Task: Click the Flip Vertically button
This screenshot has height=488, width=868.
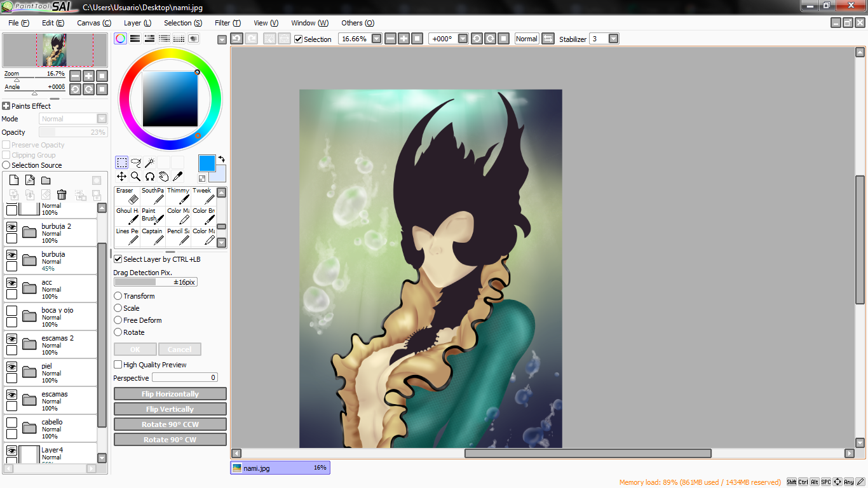Action: click(170, 409)
